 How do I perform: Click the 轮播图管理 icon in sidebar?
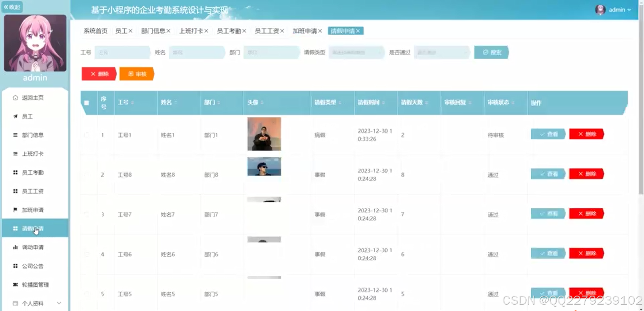tap(15, 284)
